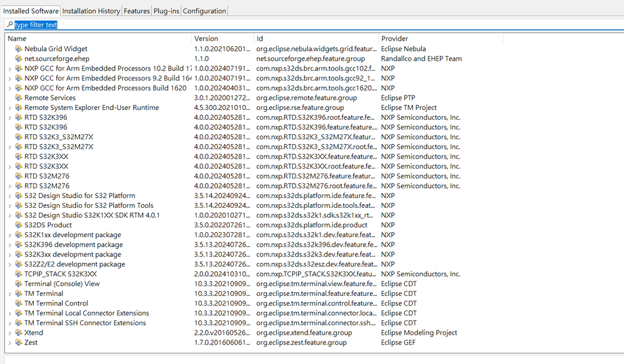The width and height of the screenshot is (624, 364).
Task: Switch to the Configuration tab
Action: tap(204, 11)
